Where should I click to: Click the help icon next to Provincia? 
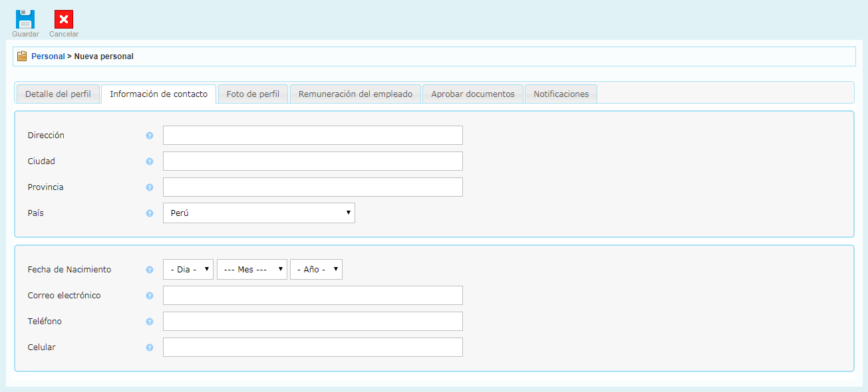[150, 187]
